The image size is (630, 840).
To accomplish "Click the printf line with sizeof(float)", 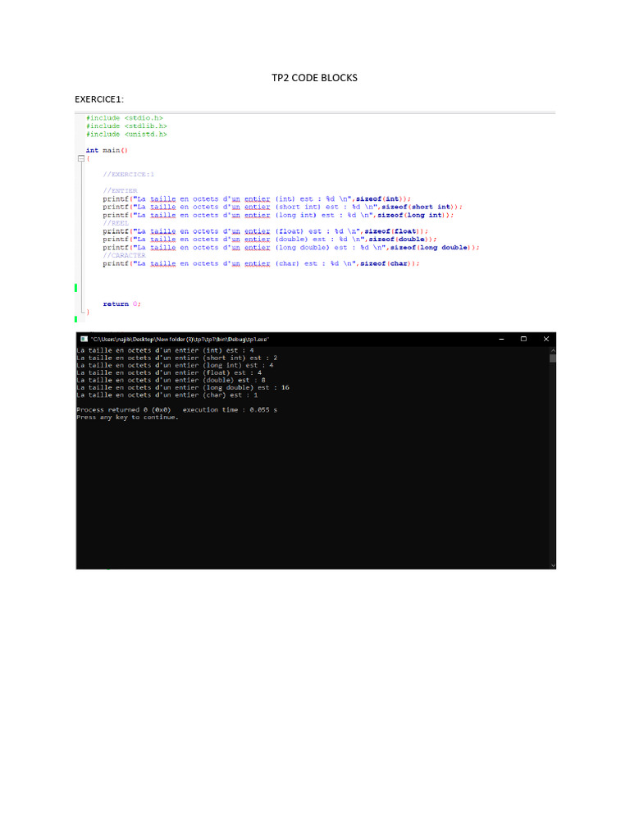I will pos(266,231).
